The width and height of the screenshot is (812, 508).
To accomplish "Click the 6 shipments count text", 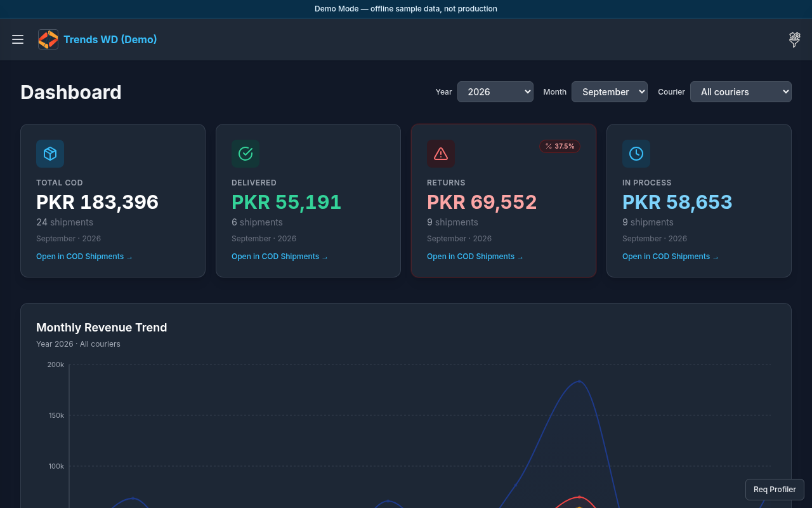I will tap(258, 222).
